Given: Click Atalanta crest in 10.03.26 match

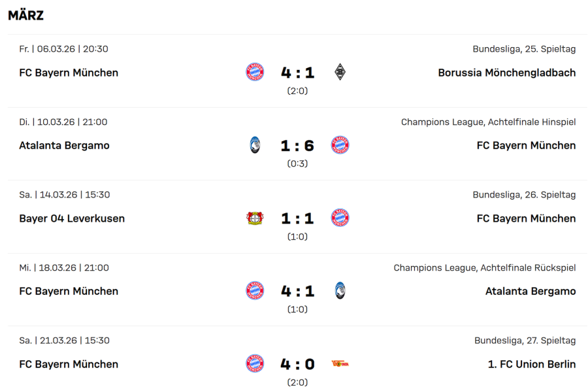Looking at the screenshot, I should (x=255, y=145).
